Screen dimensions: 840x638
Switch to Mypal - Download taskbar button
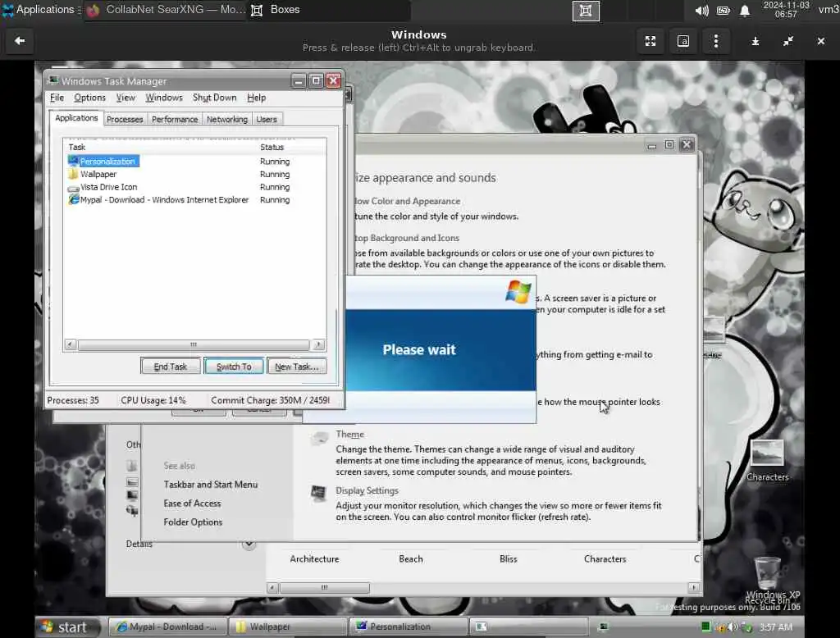[167, 627]
